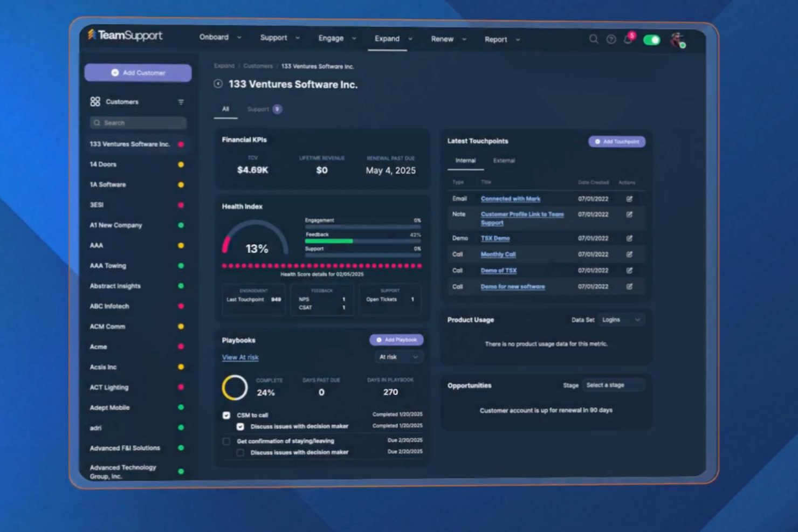The image size is (798, 532).
Task: Click the customer list filter icon
Action: tap(181, 102)
